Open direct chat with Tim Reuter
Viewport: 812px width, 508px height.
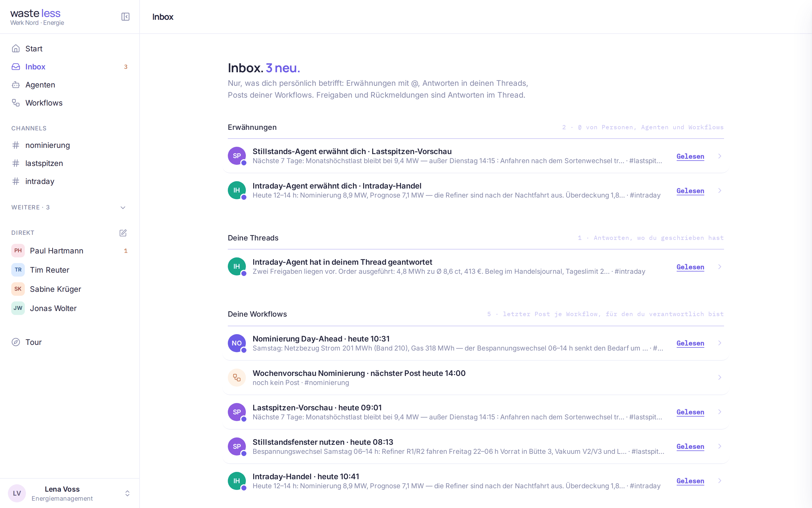point(69,270)
